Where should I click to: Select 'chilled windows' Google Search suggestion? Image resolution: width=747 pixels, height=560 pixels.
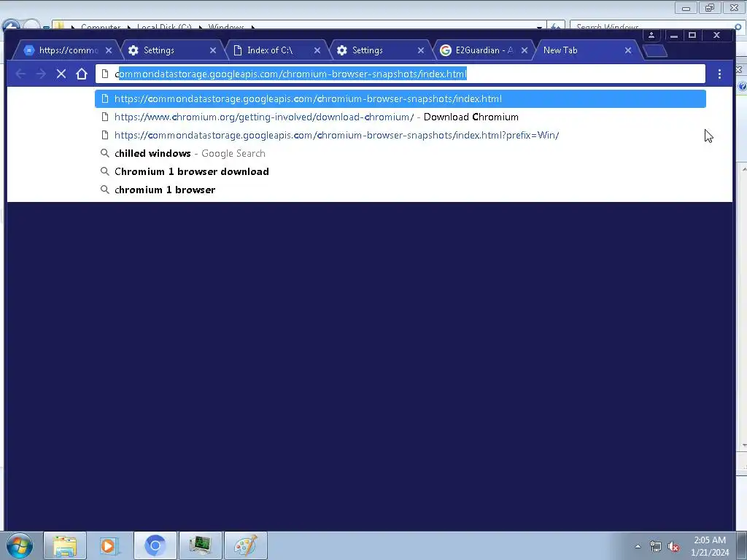click(400, 153)
